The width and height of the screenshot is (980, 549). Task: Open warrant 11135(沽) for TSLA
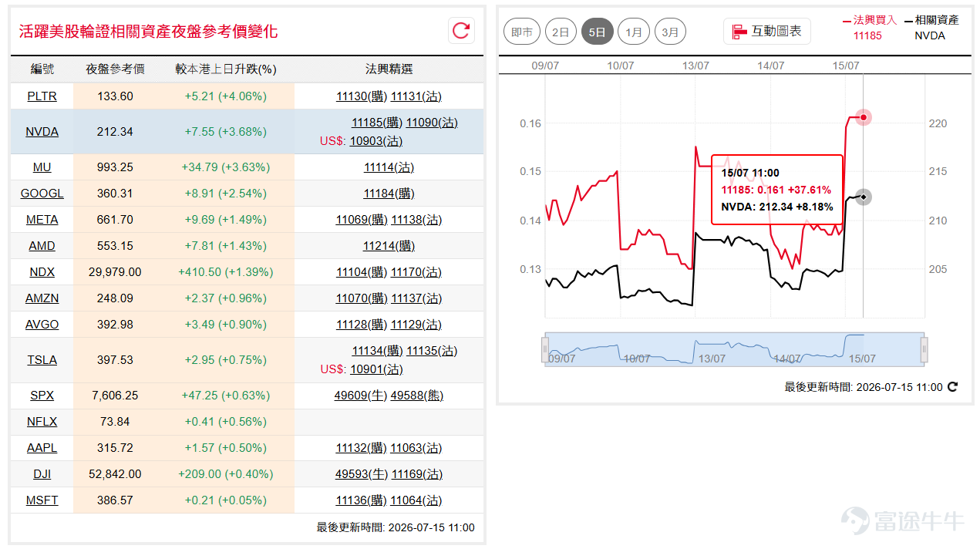coord(432,351)
